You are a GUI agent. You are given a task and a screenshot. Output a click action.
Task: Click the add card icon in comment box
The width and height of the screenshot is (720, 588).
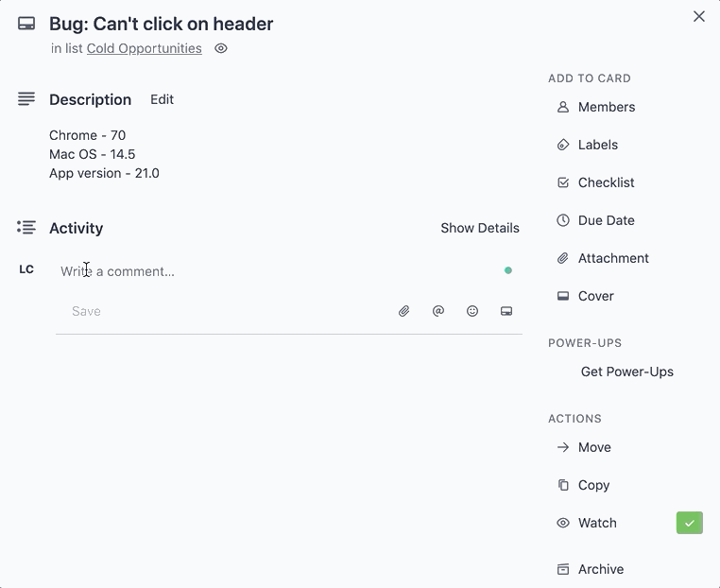point(506,311)
